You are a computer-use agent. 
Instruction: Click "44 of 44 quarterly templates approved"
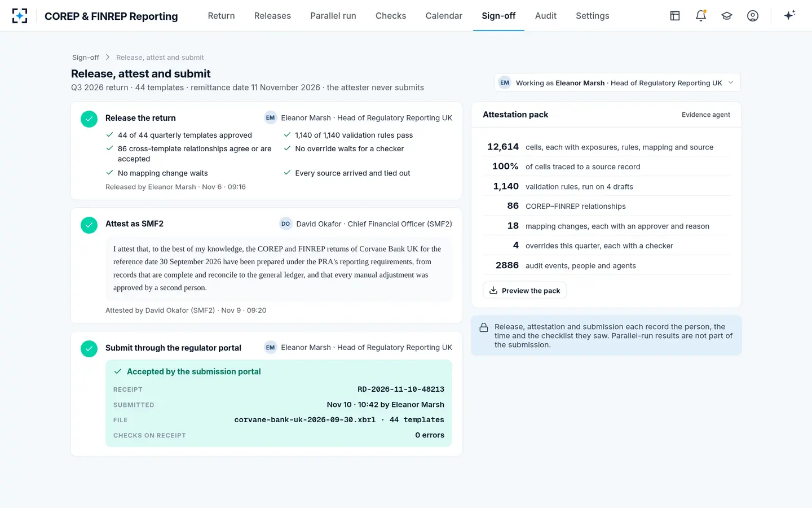click(185, 135)
